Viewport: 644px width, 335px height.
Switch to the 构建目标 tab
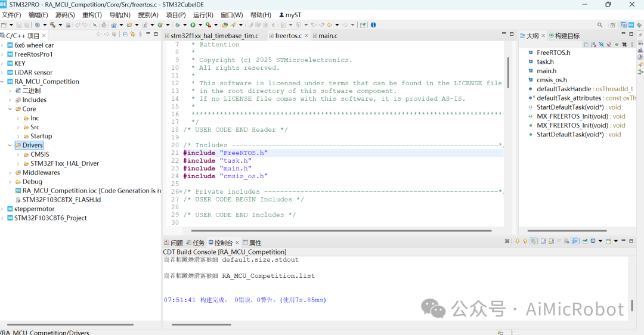tap(564, 36)
